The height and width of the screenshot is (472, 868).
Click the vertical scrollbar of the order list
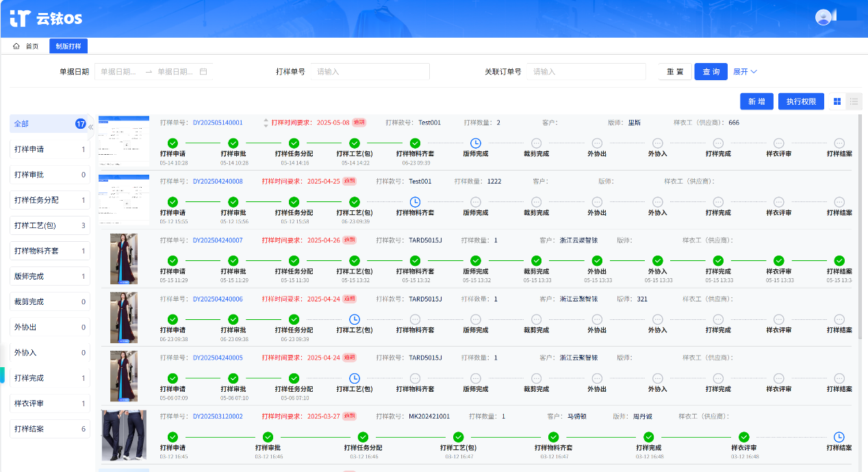point(861,219)
